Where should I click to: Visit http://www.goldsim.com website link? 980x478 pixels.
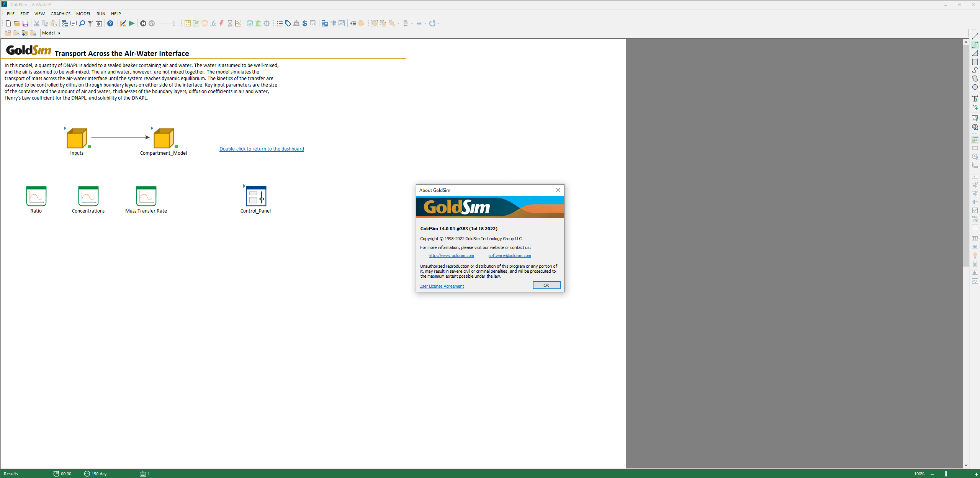pos(450,255)
